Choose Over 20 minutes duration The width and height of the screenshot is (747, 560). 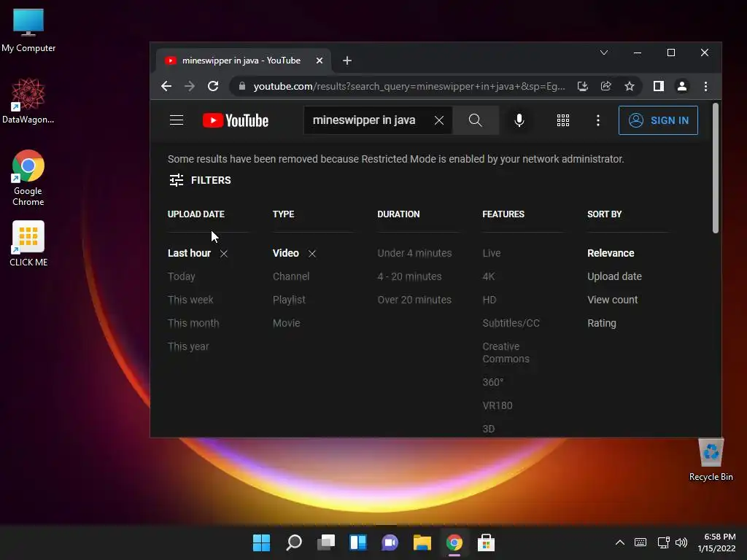point(414,300)
